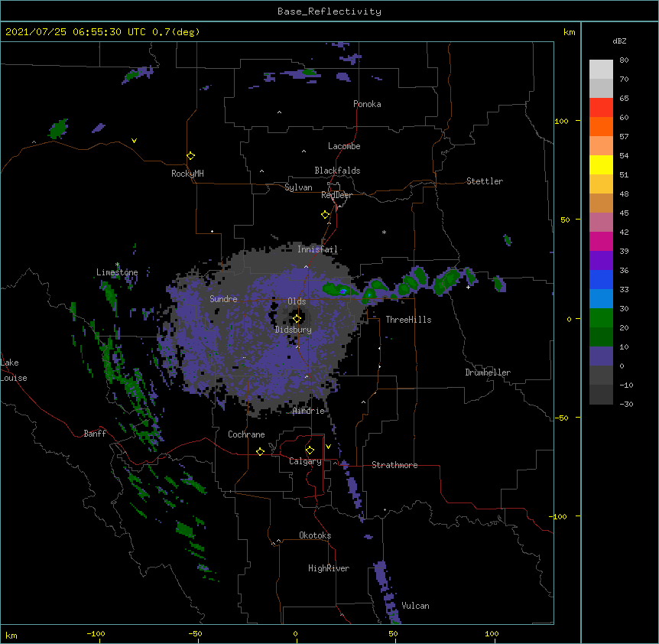This screenshot has width=659, height=644.
Task: Click the yellow diamond marker above RockyMH
Action: (191, 156)
